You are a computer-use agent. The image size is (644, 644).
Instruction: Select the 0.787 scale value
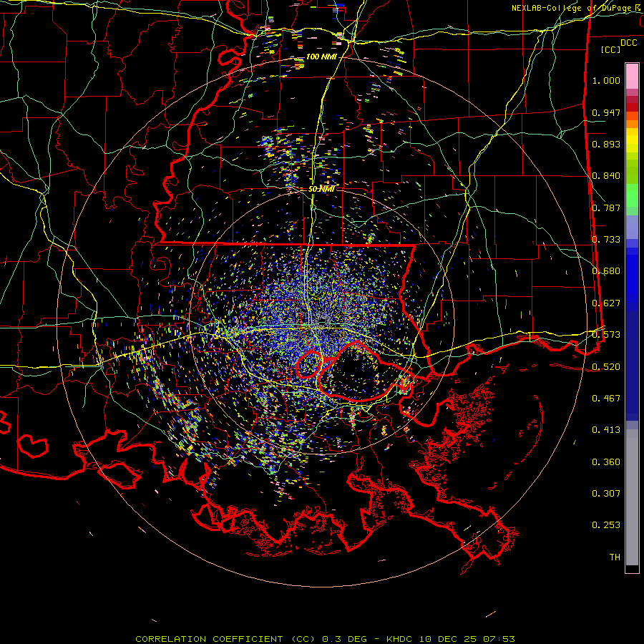(x=606, y=208)
